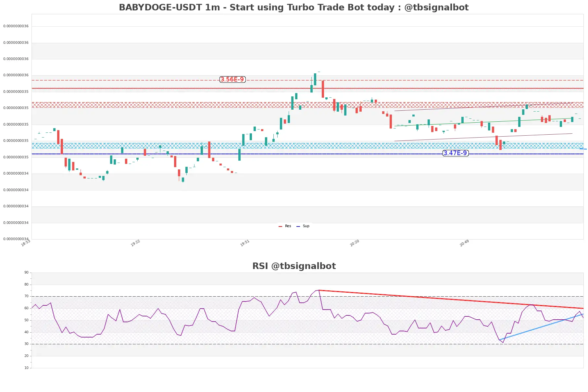Click the RSI axis value 70
Screen dimensions: 588x392
(x=26, y=296)
